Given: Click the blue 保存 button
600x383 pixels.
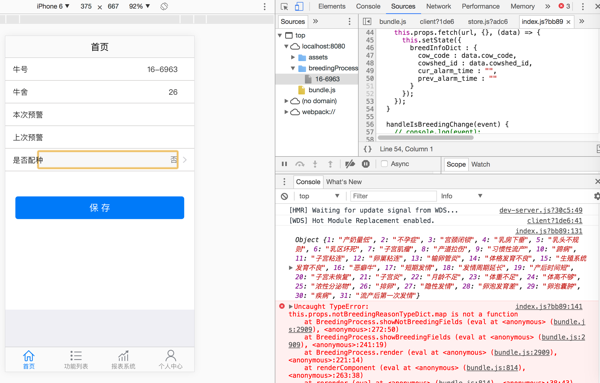Looking at the screenshot, I should click(99, 208).
